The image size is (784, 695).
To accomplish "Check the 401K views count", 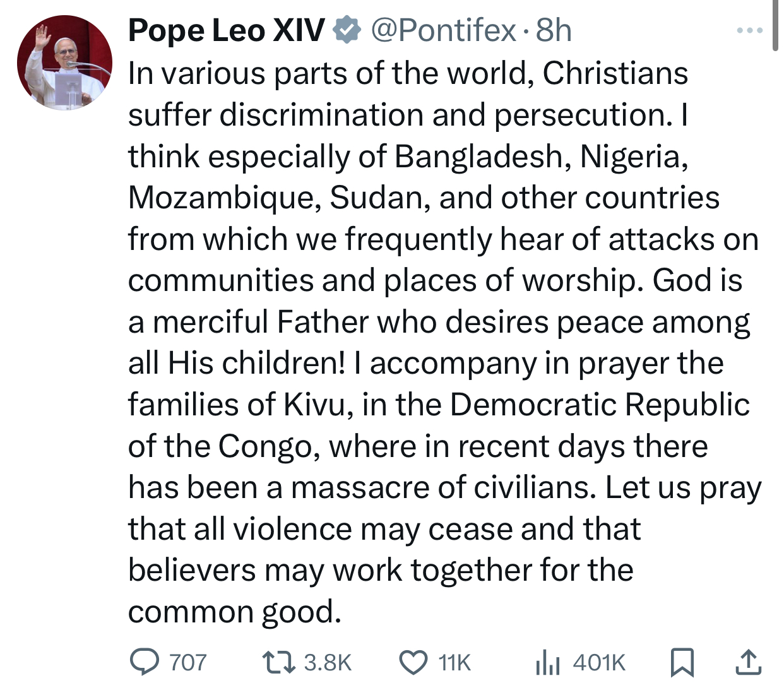I will (x=597, y=662).
